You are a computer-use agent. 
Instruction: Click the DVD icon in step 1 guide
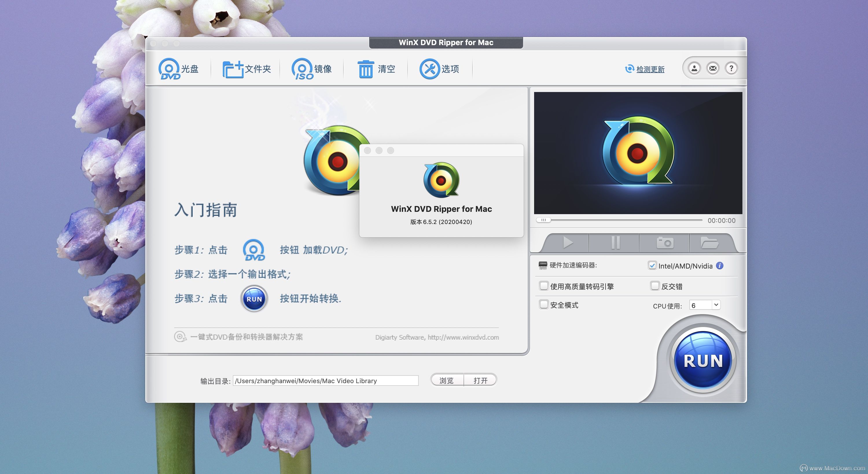click(x=254, y=250)
